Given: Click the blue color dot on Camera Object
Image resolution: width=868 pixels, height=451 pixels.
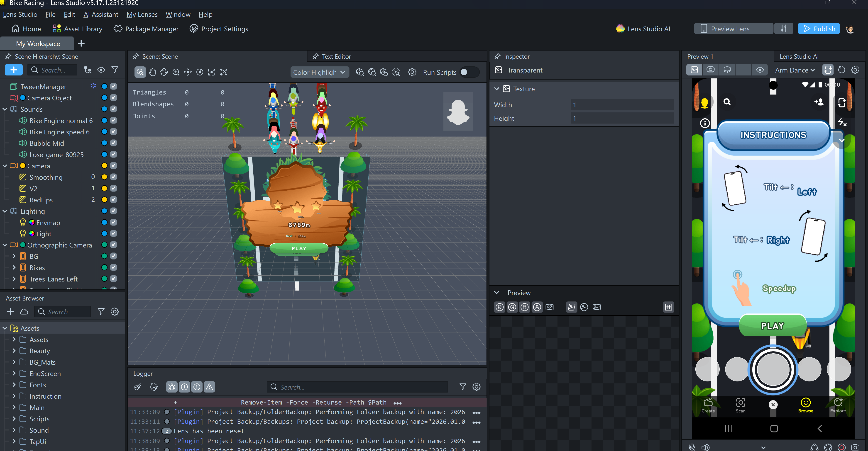Looking at the screenshot, I should (23, 98).
